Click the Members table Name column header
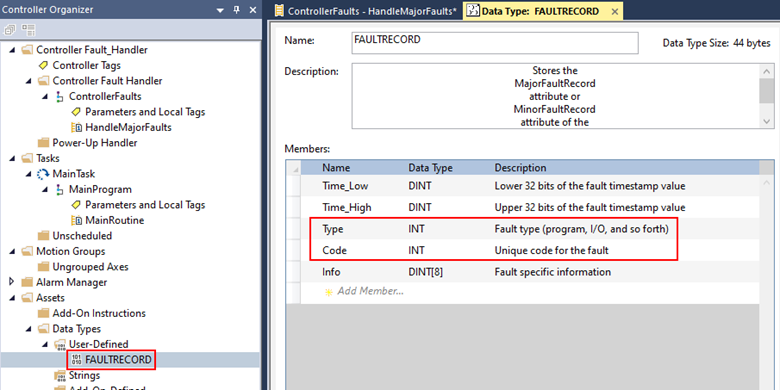The width and height of the screenshot is (780, 390). pyautogui.click(x=336, y=168)
